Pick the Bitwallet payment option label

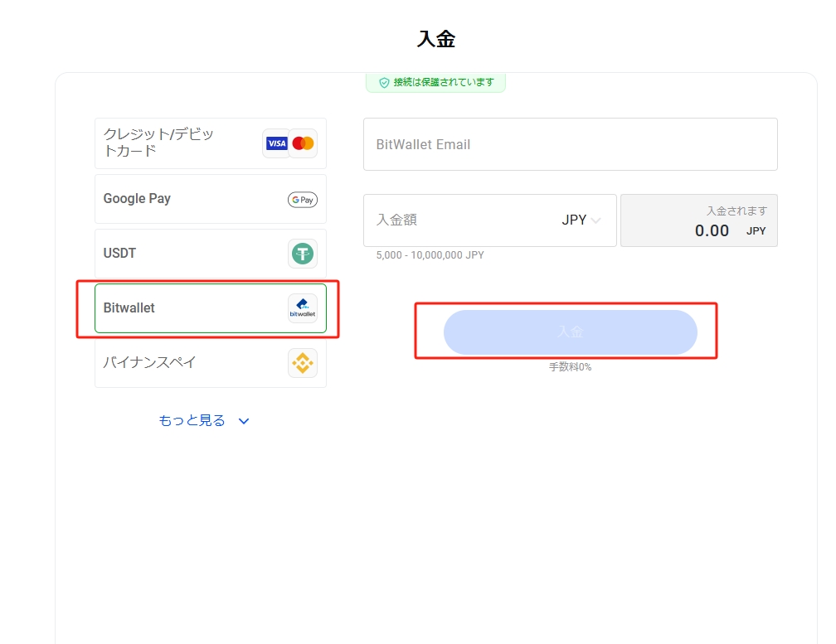129,308
